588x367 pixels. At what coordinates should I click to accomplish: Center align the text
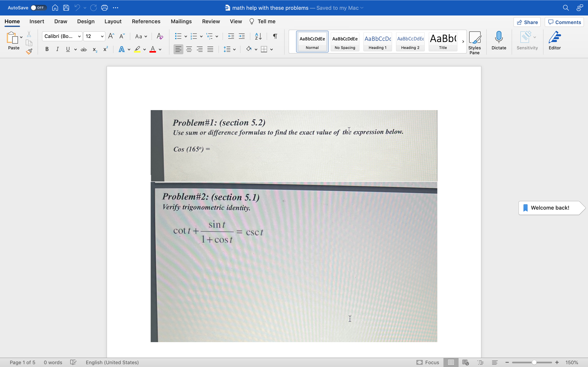pos(189,49)
